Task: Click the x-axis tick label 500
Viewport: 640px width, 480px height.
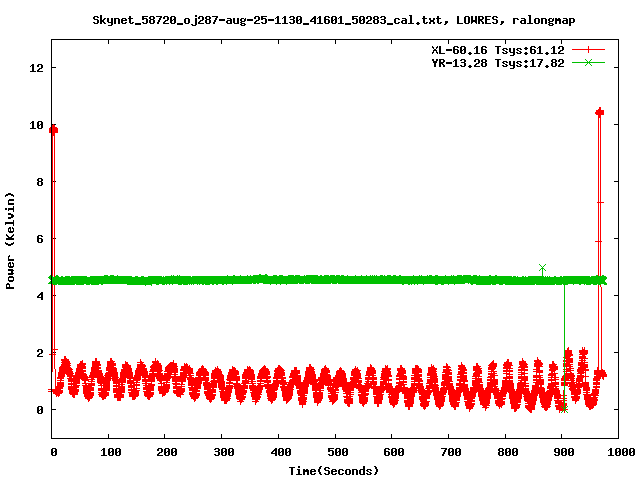Action: [x=338, y=452]
